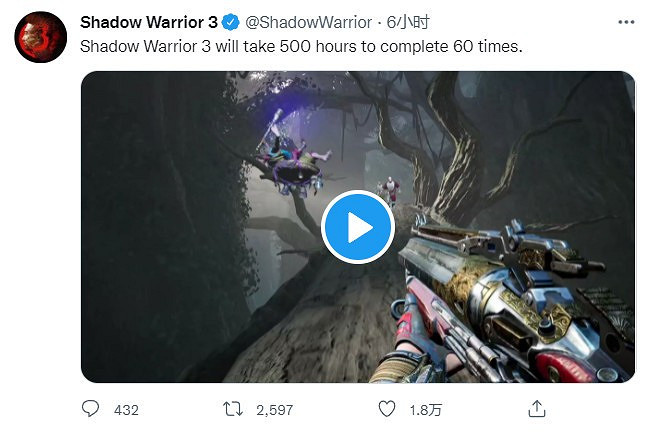Click the flying enemy in the video thumbnail
Viewport: 651px width, 432px height.
(291, 160)
